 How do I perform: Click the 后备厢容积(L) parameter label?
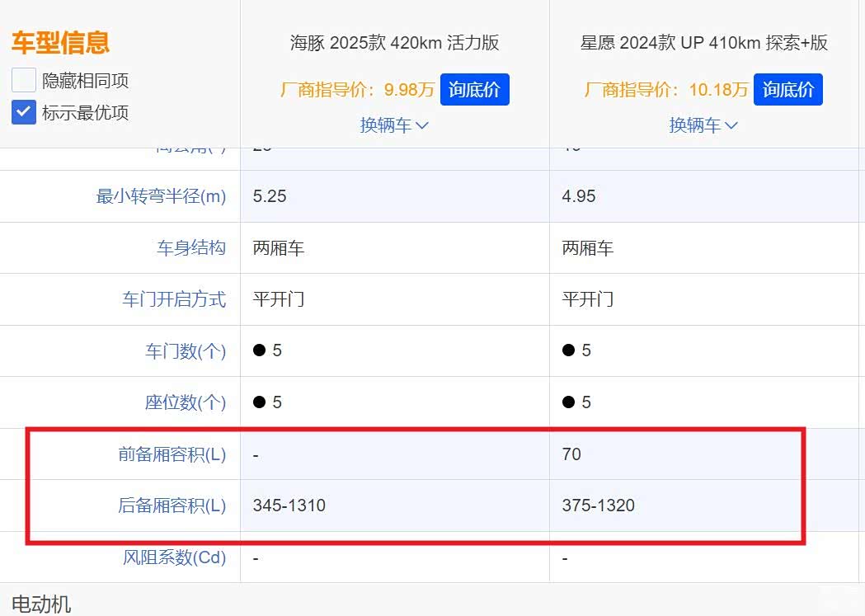(x=172, y=505)
